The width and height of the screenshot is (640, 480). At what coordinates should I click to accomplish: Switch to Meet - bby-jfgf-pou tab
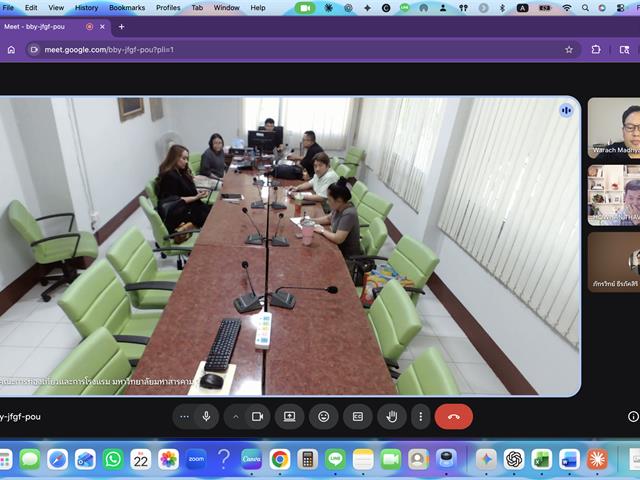pyautogui.click(x=55, y=27)
